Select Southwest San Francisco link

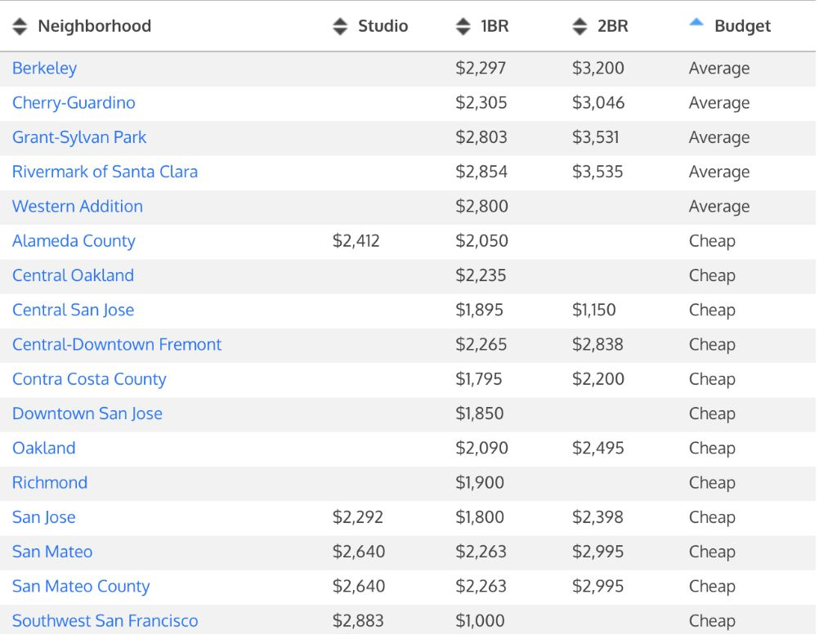pos(105,621)
